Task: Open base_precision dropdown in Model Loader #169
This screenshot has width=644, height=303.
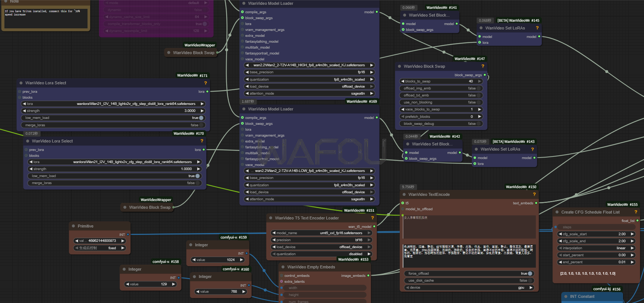Action: (x=309, y=178)
